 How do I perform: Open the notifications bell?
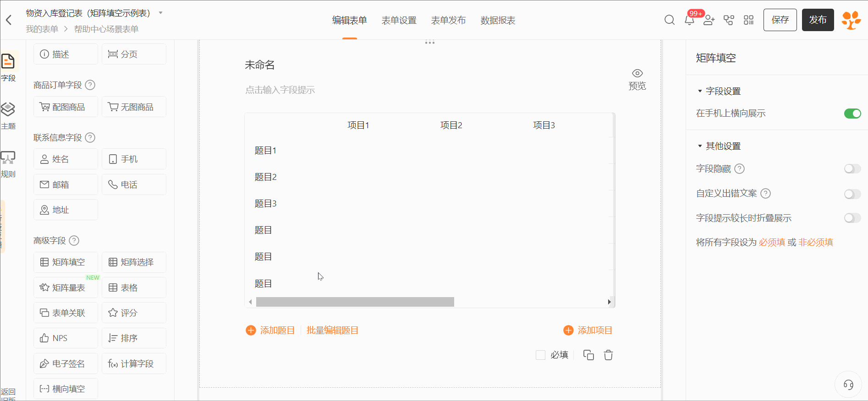click(689, 20)
